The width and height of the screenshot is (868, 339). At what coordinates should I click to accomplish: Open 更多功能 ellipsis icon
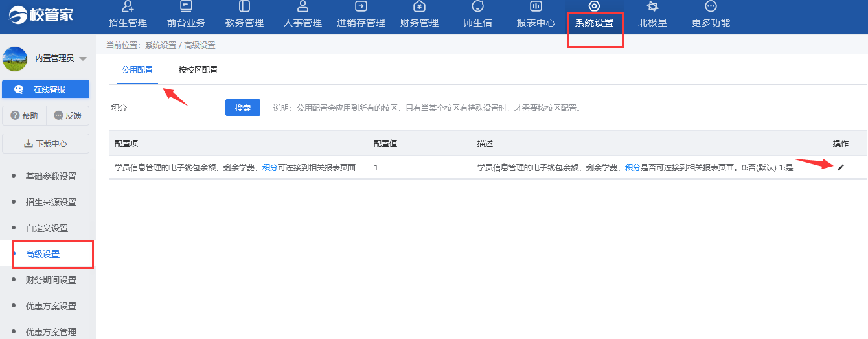711,6
